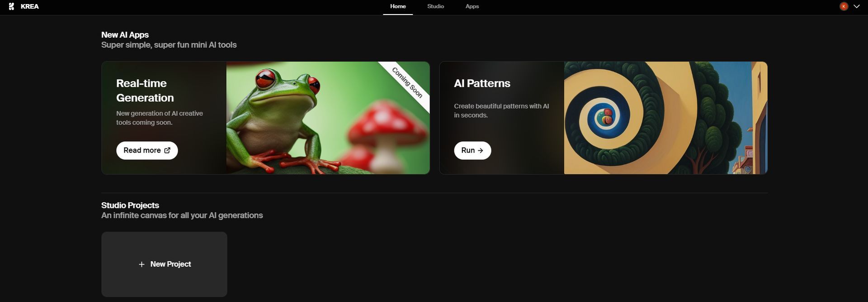Select the Real-time Generation heading
Screen dimensions: 868x302
(145, 91)
